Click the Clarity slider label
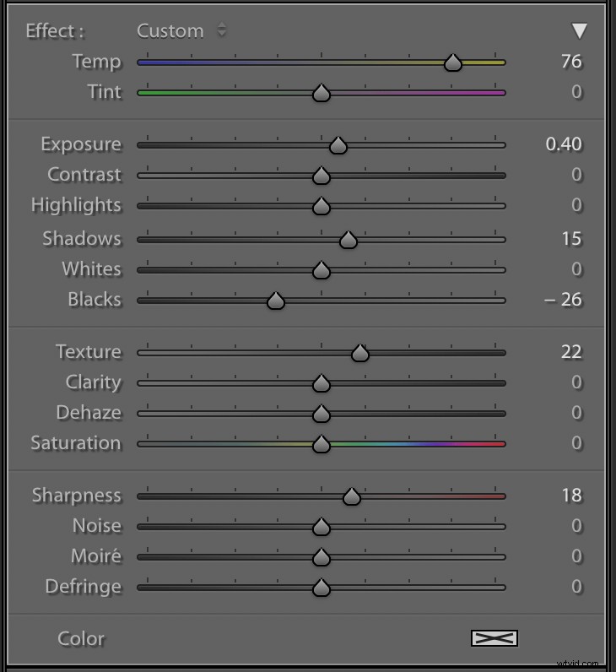 pyautogui.click(x=93, y=382)
